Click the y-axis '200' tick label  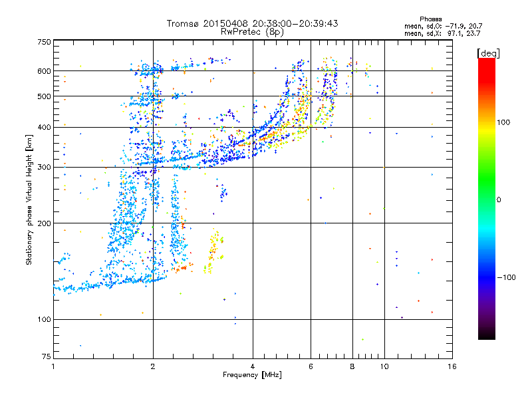(44, 223)
